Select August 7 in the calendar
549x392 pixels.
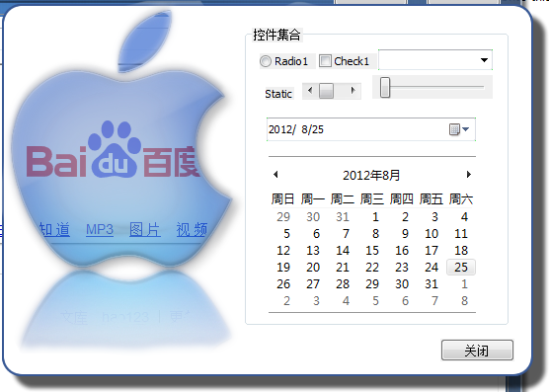(x=346, y=234)
